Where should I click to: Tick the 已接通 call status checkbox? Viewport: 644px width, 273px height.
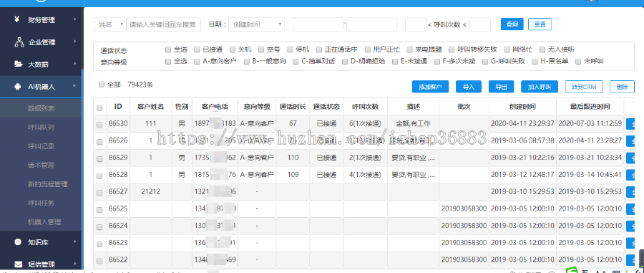point(197,49)
